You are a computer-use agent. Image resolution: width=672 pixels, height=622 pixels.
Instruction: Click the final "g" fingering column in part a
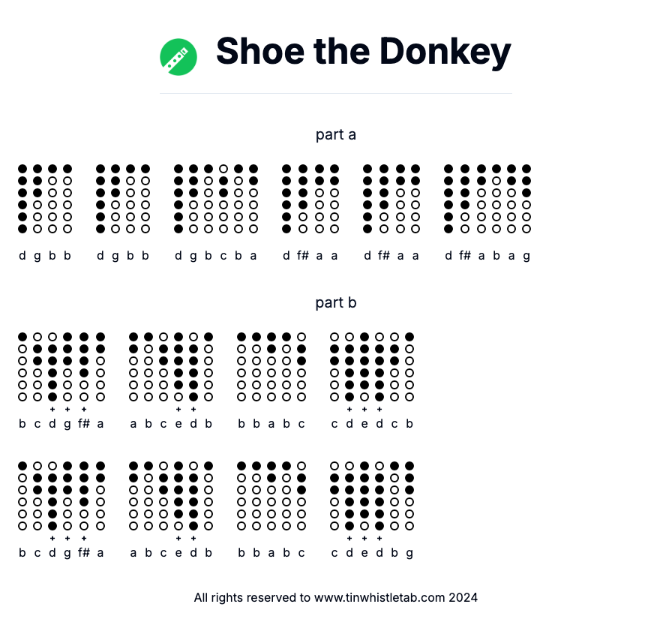[x=526, y=199]
